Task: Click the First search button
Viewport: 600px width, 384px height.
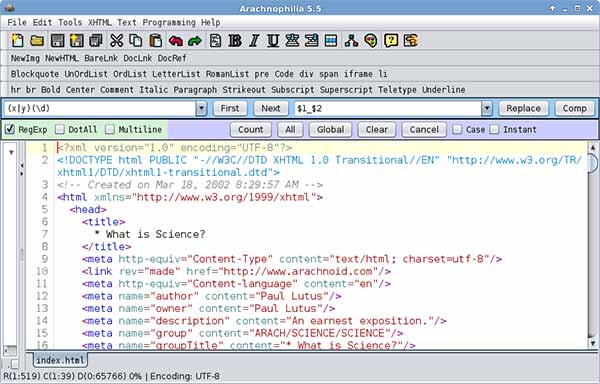Action: click(x=230, y=109)
